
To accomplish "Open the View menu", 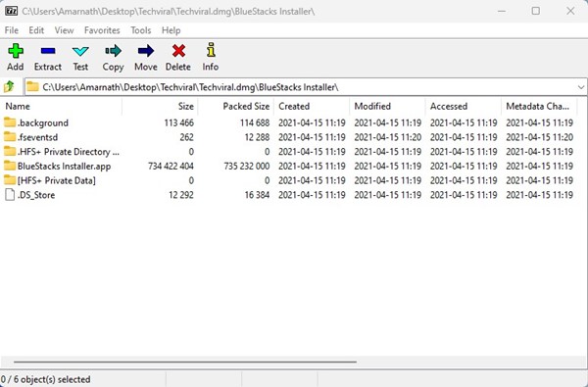I will 64,30.
